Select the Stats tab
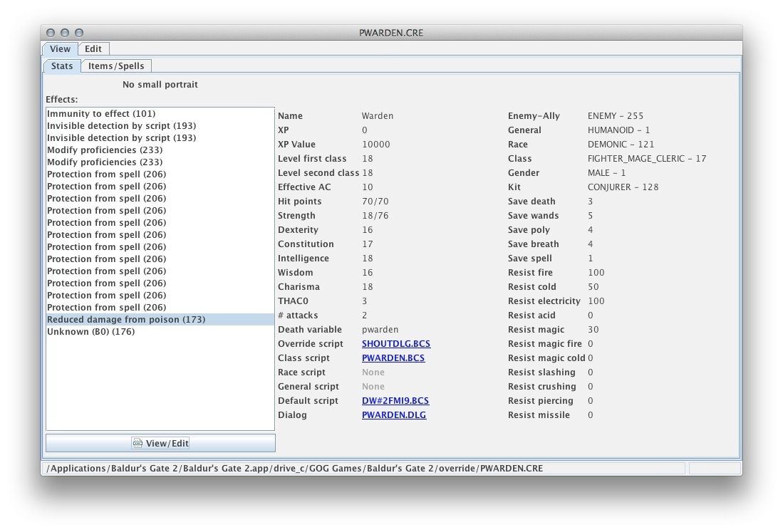Viewport: 783px width, 532px height. (x=62, y=66)
